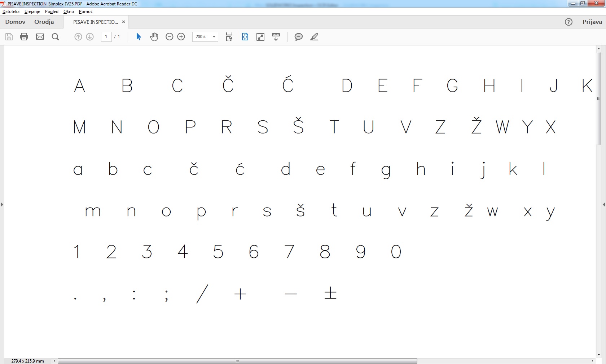Open the Find text magnifier icon
The height and width of the screenshot is (364, 606).
[56, 37]
